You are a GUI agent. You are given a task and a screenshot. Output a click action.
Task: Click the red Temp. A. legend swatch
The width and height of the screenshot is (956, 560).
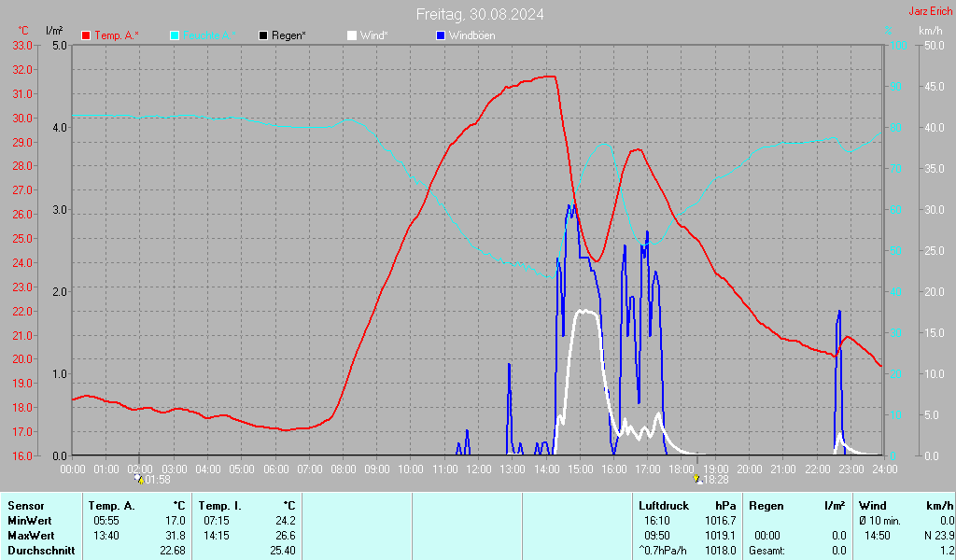pyautogui.click(x=86, y=35)
